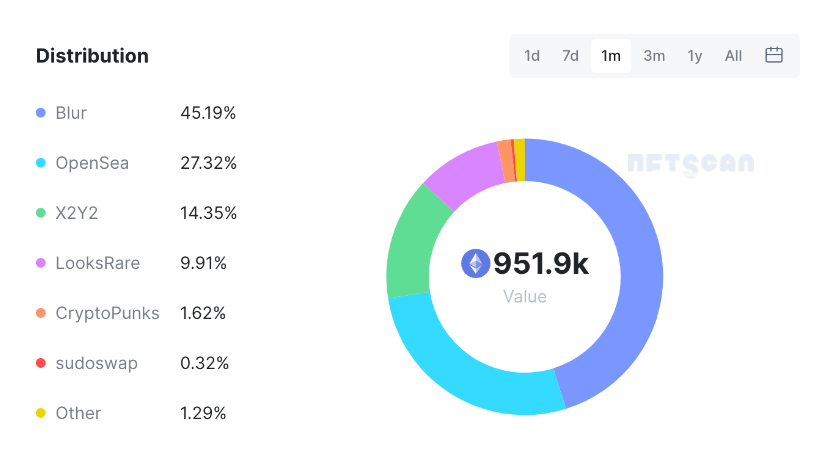Click the Ethereum logo beside 951.9k

(476, 263)
